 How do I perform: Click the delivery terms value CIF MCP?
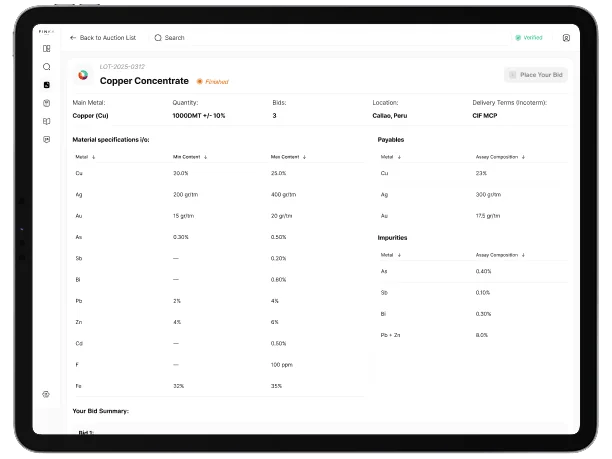point(485,116)
